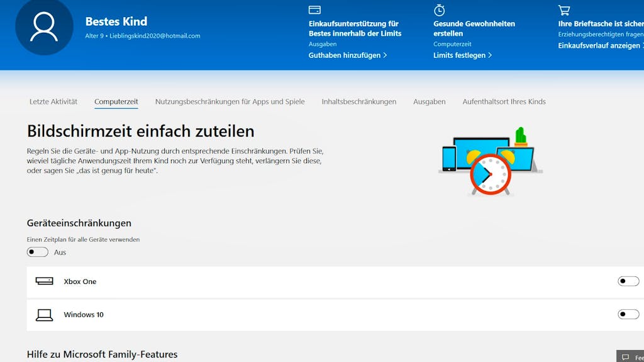This screenshot has width=644, height=362.
Task: Click the Bestes Kind name heading
Action: [x=116, y=21]
